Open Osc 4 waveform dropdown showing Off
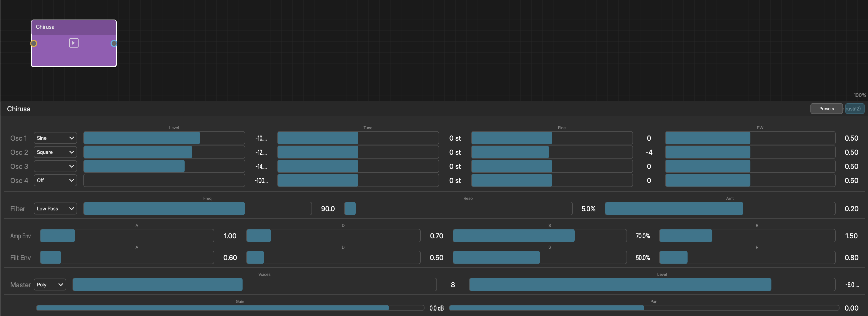The image size is (868, 316). (55, 180)
